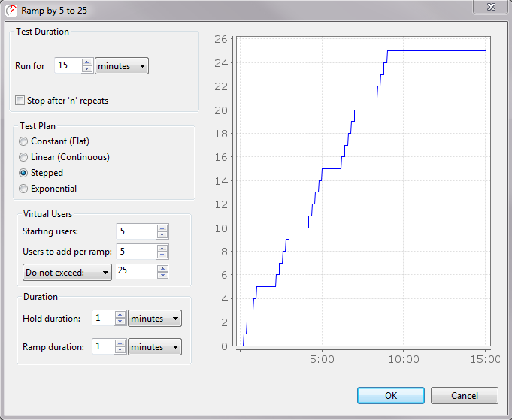Click the Run for field showing 15
Viewport: 512px width, 420px height.
pyautogui.click(x=68, y=65)
